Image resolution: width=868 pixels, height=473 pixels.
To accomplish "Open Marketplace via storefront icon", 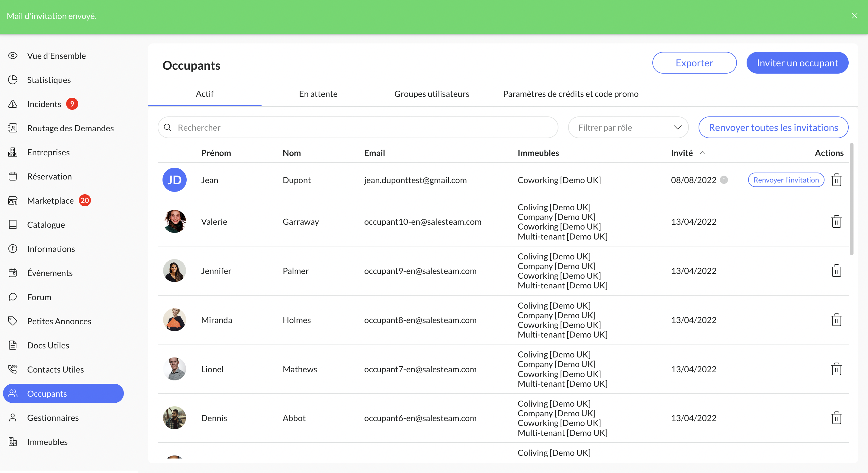I will tap(13, 200).
